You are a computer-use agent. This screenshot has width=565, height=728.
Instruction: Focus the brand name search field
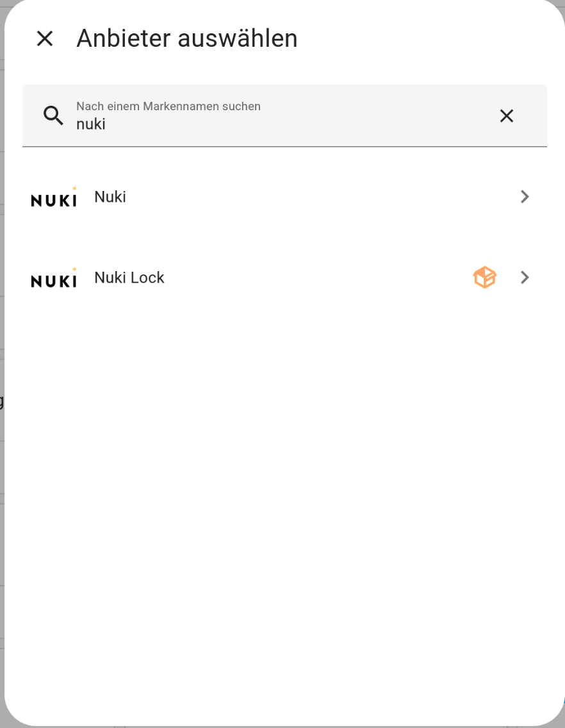click(284, 115)
